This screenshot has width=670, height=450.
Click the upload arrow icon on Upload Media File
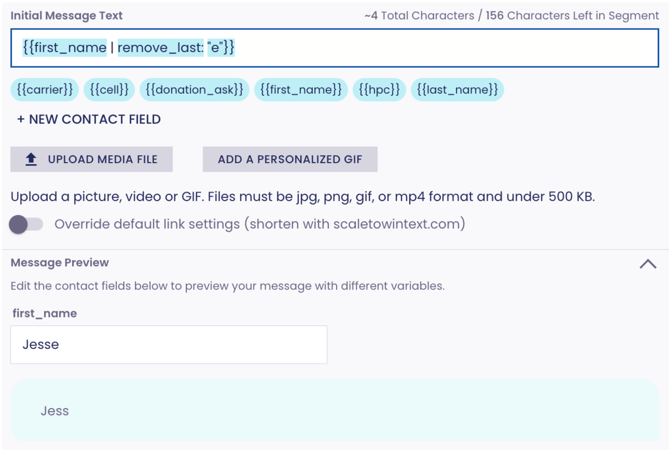click(31, 160)
